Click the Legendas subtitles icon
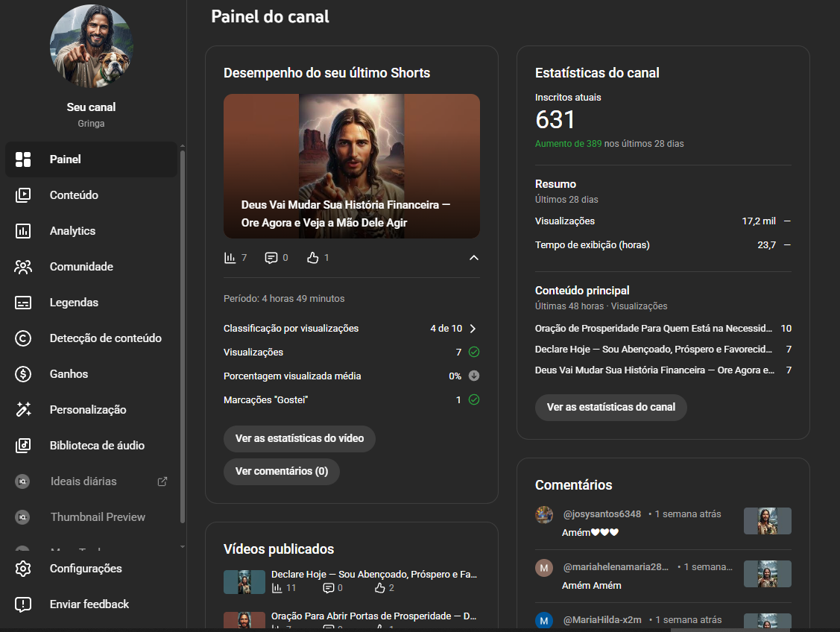This screenshot has width=840, height=632. click(23, 303)
